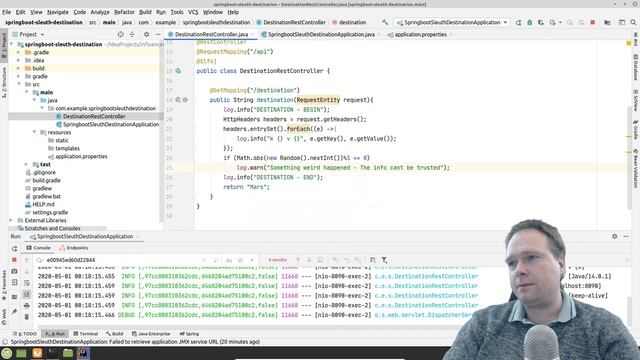
Task: Open the Console tab in Run panel
Action: click(x=38, y=248)
